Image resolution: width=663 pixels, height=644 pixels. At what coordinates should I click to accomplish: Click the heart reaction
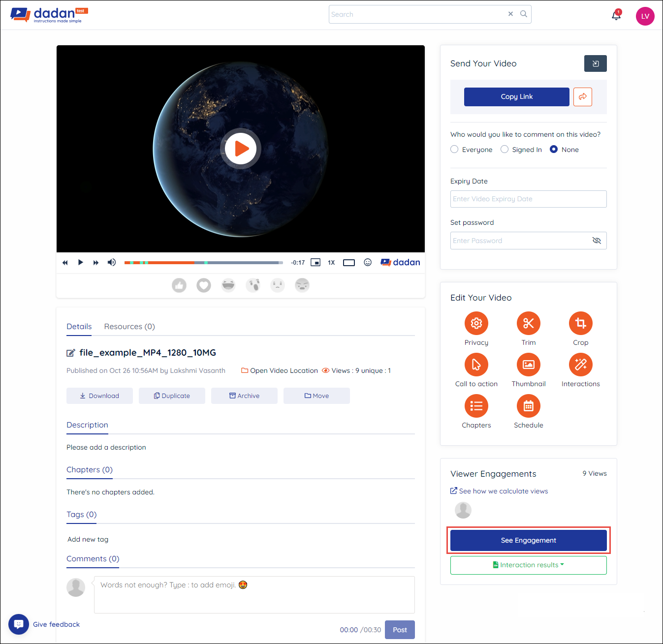204,285
